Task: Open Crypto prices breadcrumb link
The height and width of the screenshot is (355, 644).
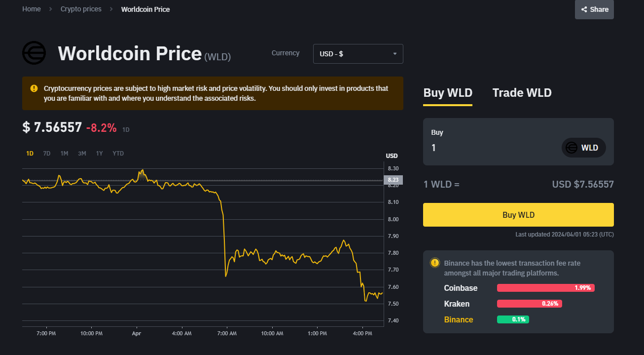Action: [x=81, y=9]
